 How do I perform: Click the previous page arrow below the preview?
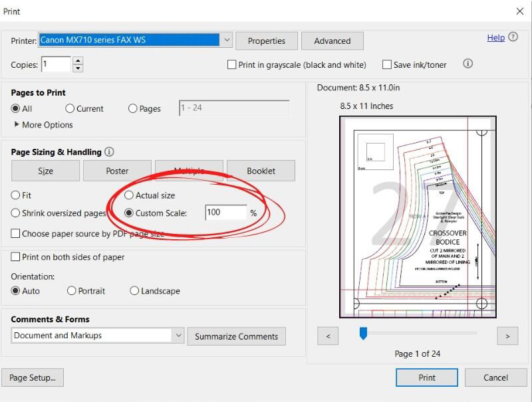point(327,336)
